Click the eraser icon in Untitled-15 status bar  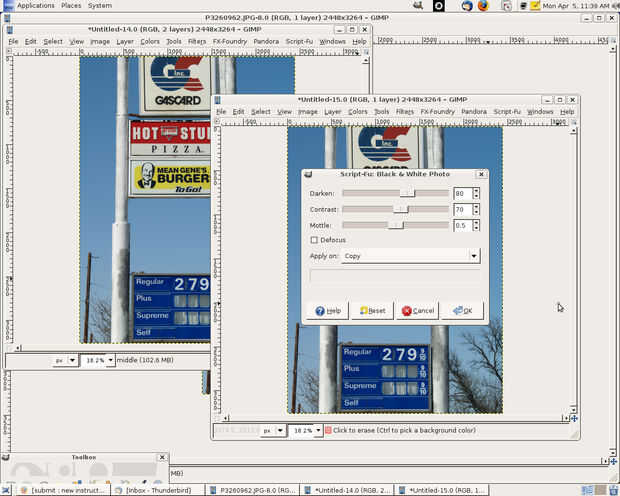(x=328, y=430)
